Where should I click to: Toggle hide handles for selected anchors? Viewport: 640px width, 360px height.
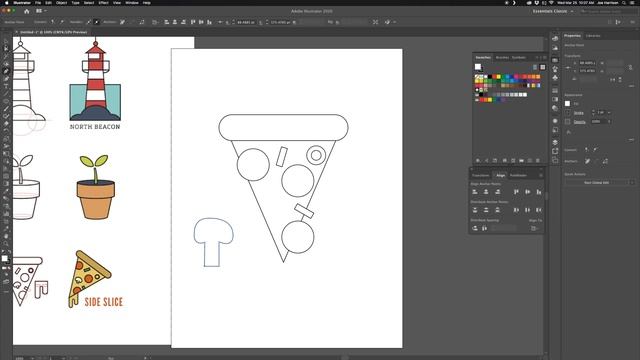(97, 22)
